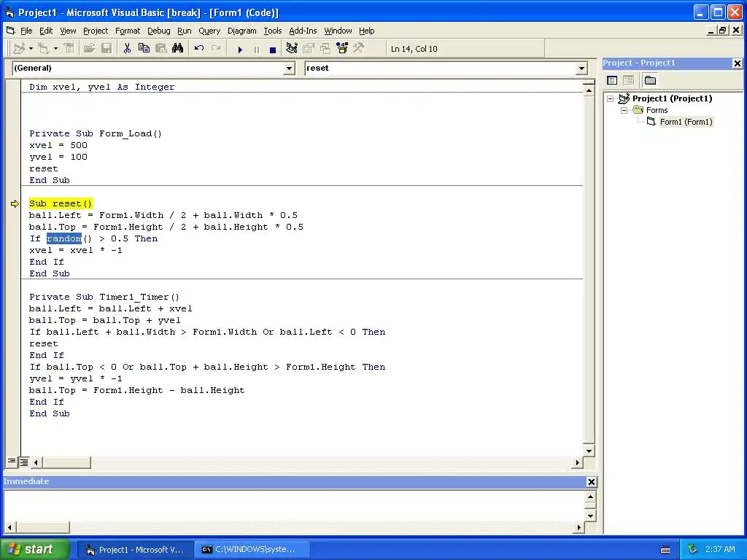Collapse the Forms folder node

pyautogui.click(x=624, y=110)
